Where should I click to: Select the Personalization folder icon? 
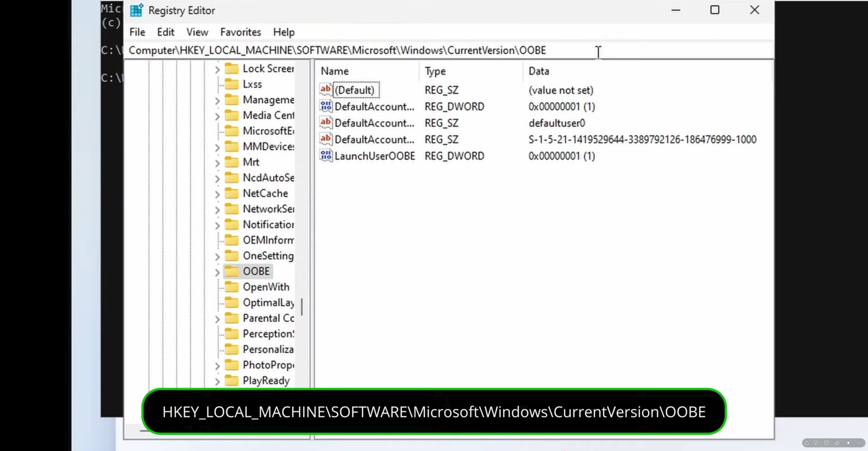232,349
